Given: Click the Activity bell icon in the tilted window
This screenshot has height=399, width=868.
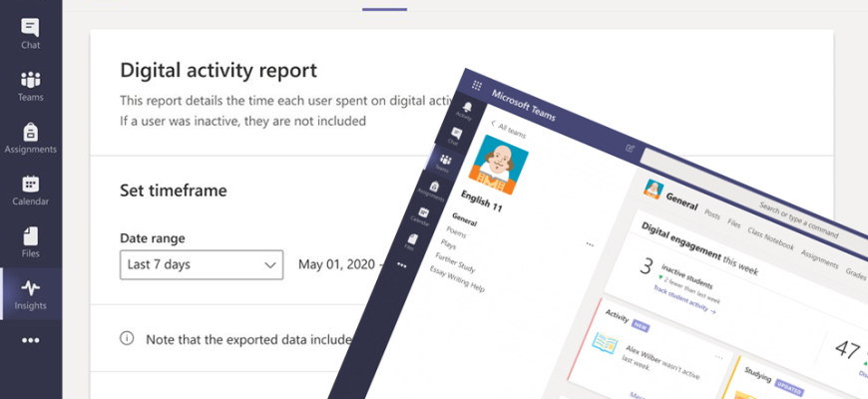Looking at the screenshot, I should (x=465, y=107).
